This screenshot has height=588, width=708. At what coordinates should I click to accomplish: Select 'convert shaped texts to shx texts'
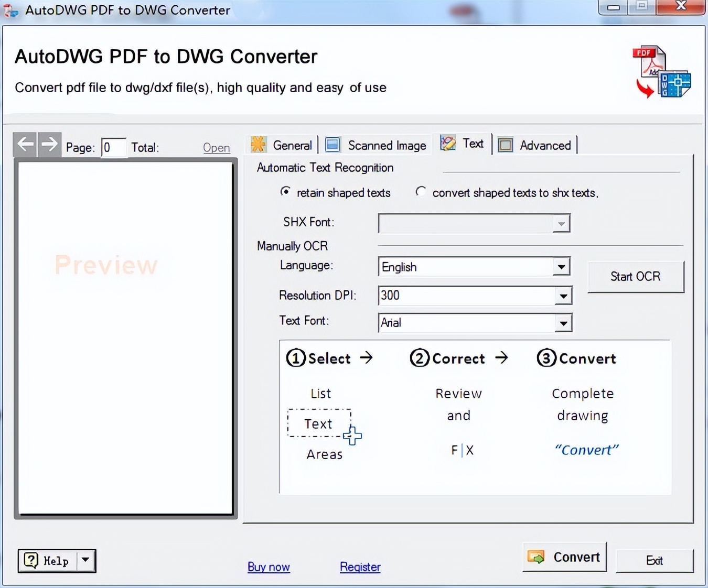pyautogui.click(x=421, y=192)
